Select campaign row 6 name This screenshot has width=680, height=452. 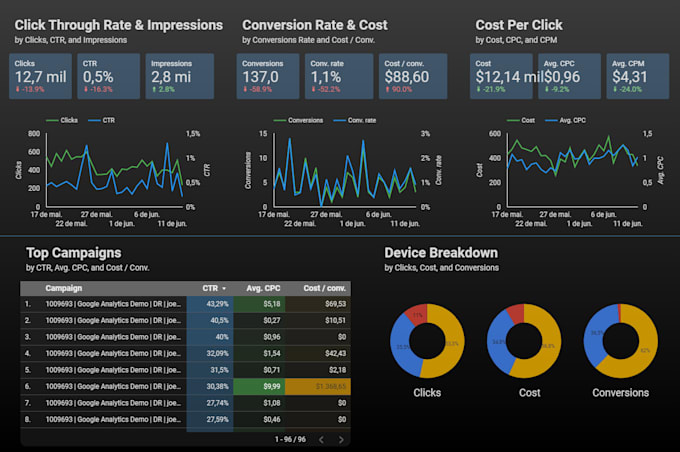113,386
